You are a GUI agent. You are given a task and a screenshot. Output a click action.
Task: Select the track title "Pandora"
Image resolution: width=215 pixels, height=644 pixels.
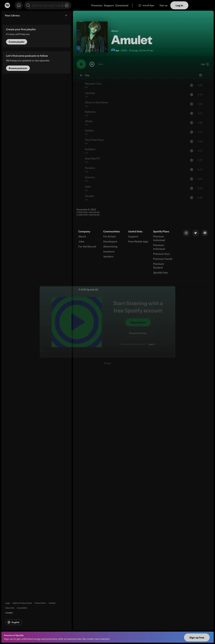coord(90,168)
